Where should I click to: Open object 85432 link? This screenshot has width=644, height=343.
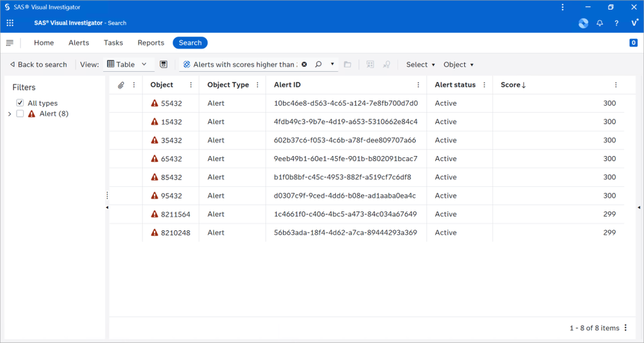click(171, 177)
